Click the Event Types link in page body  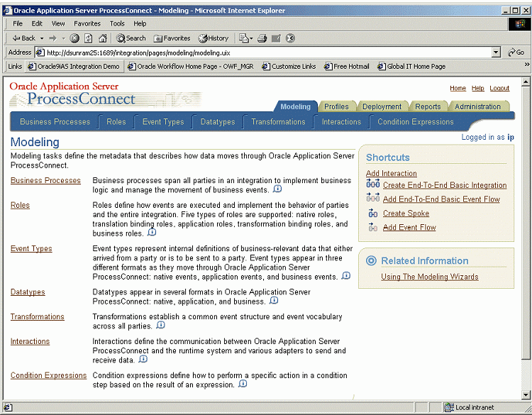point(31,249)
